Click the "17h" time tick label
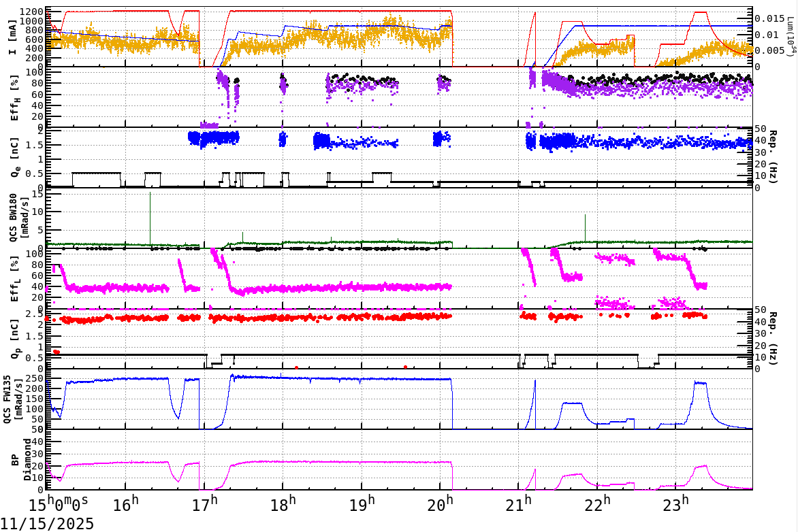The image size is (798, 532). 204,504
